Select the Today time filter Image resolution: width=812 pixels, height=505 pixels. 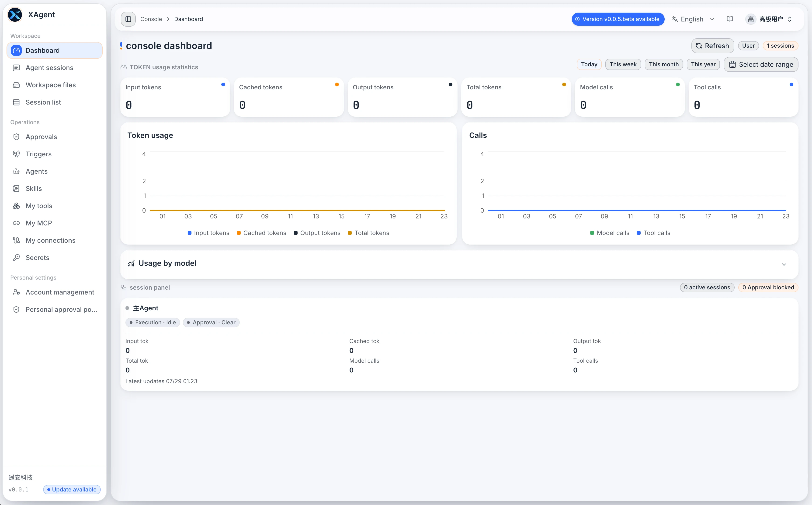(x=589, y=64)
